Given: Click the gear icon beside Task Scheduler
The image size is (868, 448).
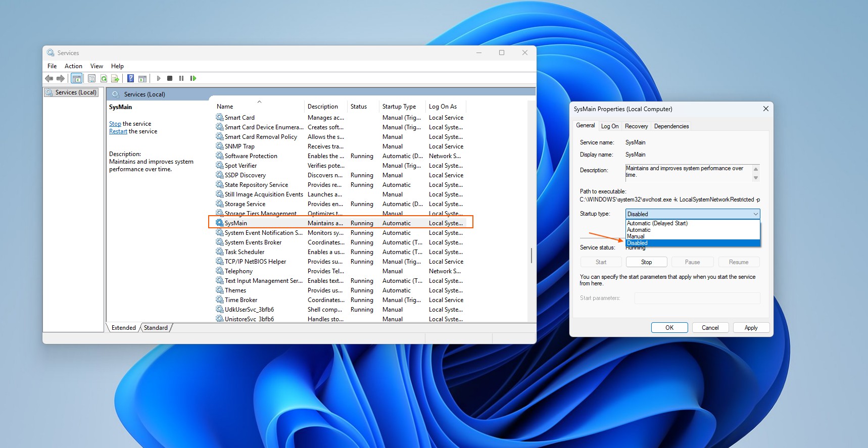Looking at the screenshot, I should point(220,252).
